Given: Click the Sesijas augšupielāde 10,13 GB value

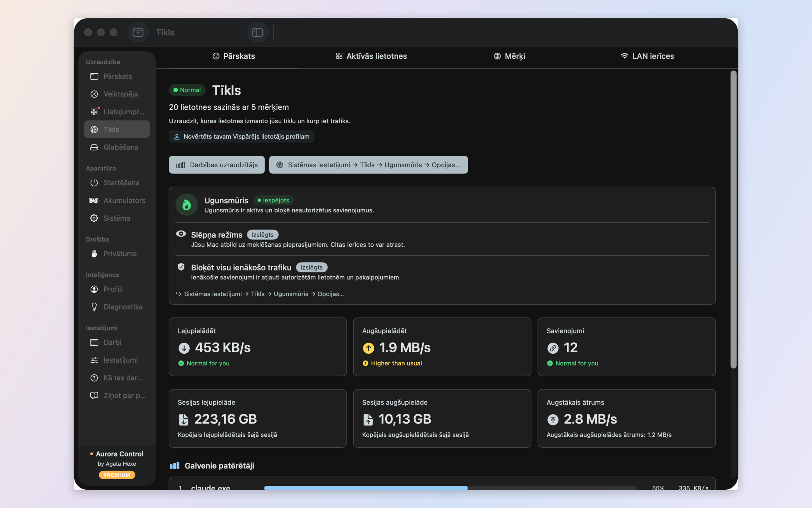Looking at the screenshot, I should click(x=405, y=419).
